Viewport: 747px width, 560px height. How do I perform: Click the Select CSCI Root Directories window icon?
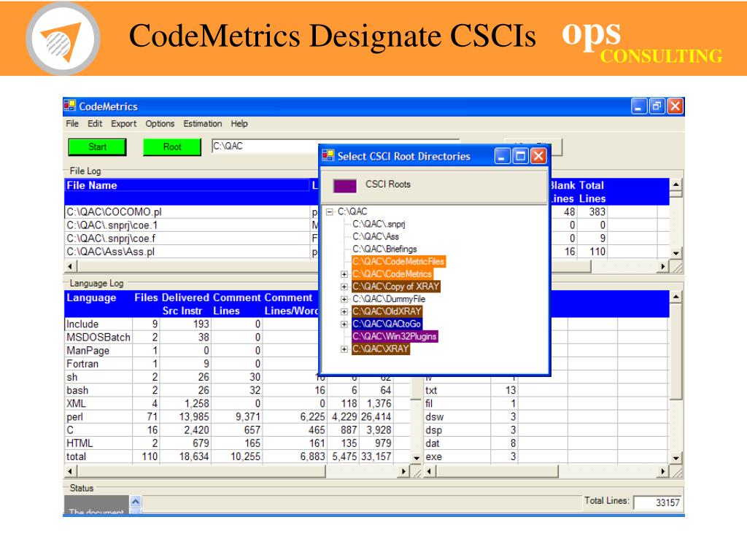coord(328,155)
